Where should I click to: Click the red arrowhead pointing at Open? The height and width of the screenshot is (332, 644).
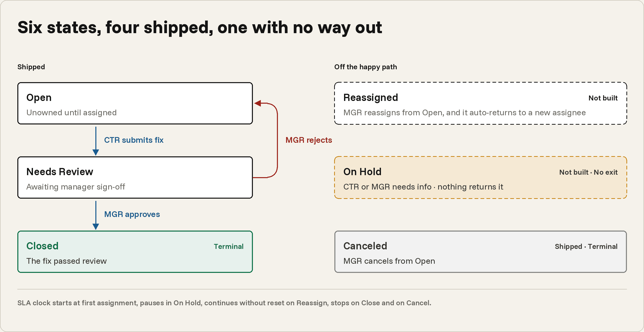(x=258, y=103)
